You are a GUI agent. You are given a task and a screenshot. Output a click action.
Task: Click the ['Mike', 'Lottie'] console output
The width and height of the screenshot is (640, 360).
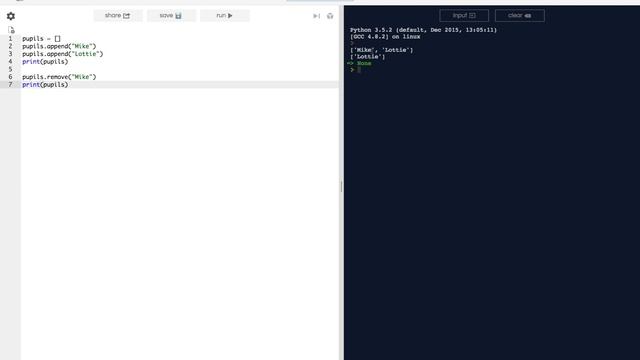coord(382,50)
